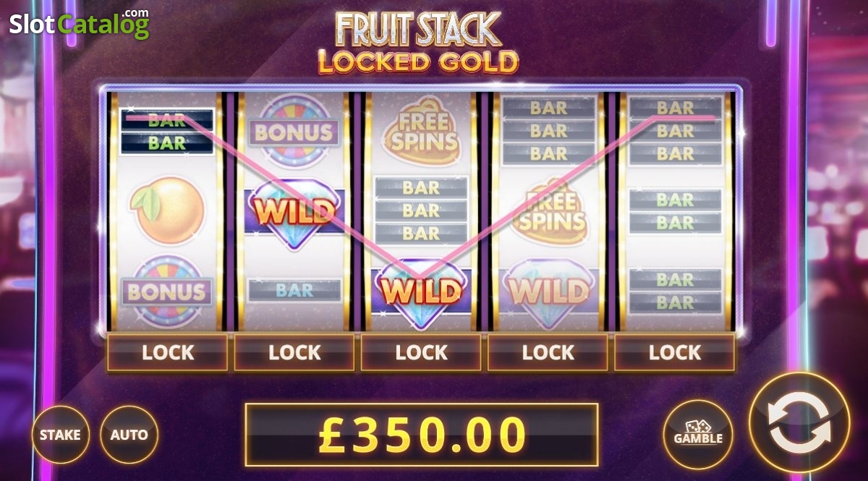Viewport: 868px width, 481px height.
Task: Click the Wild diamond on reel three
Action: click(x=421, y=291)
